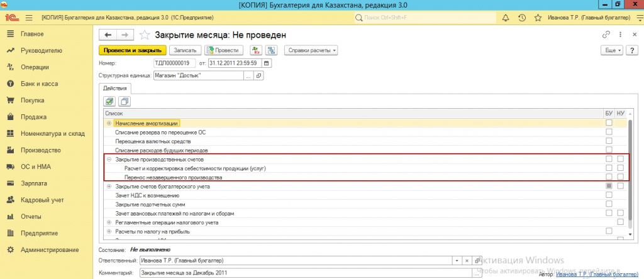Open Зарплата section

click(x=34, y=183)
